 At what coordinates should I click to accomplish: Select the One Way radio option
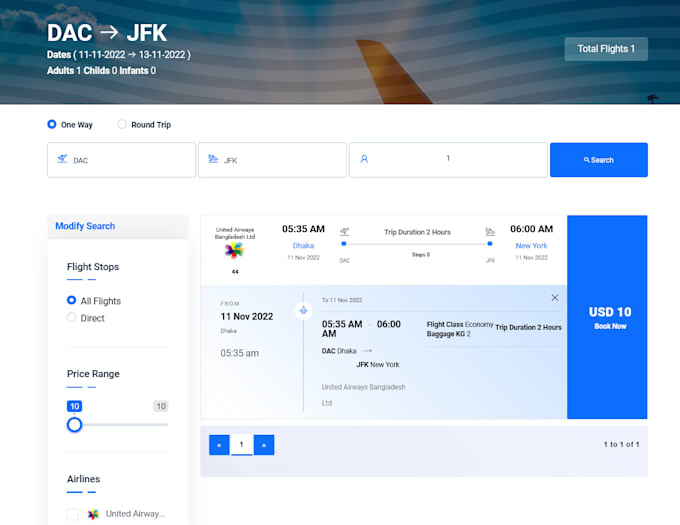click(52, 124)
